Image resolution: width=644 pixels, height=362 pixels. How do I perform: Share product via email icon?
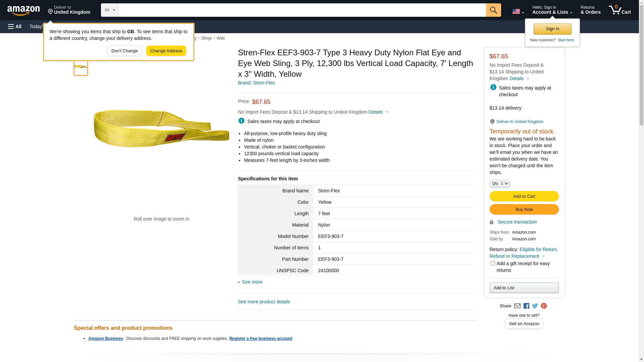[x=517, y=306]
